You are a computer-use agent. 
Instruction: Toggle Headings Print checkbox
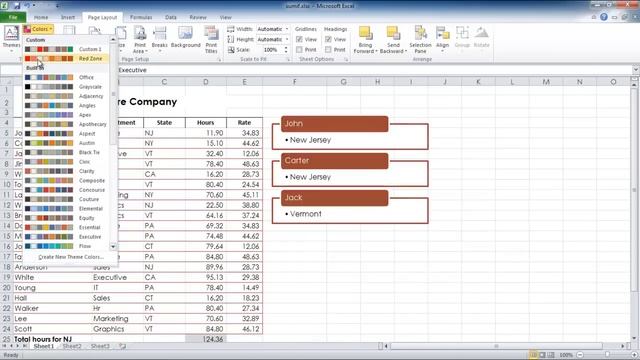pyautogui.click(x=328, y=50)
